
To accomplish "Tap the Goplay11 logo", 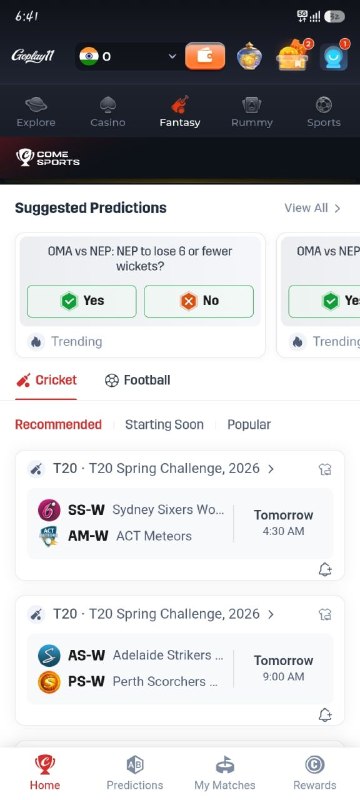I will tap(33, 56).
